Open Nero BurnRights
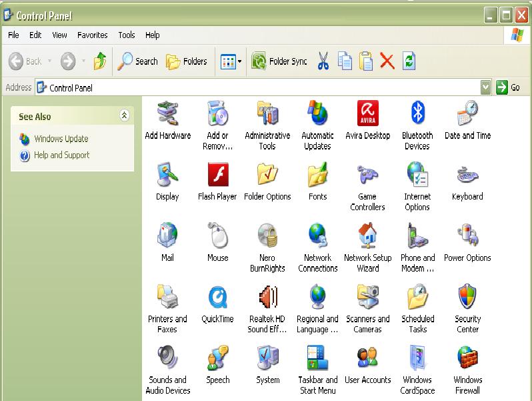Viewport: 532px width, 401px height. pos(267,248)
